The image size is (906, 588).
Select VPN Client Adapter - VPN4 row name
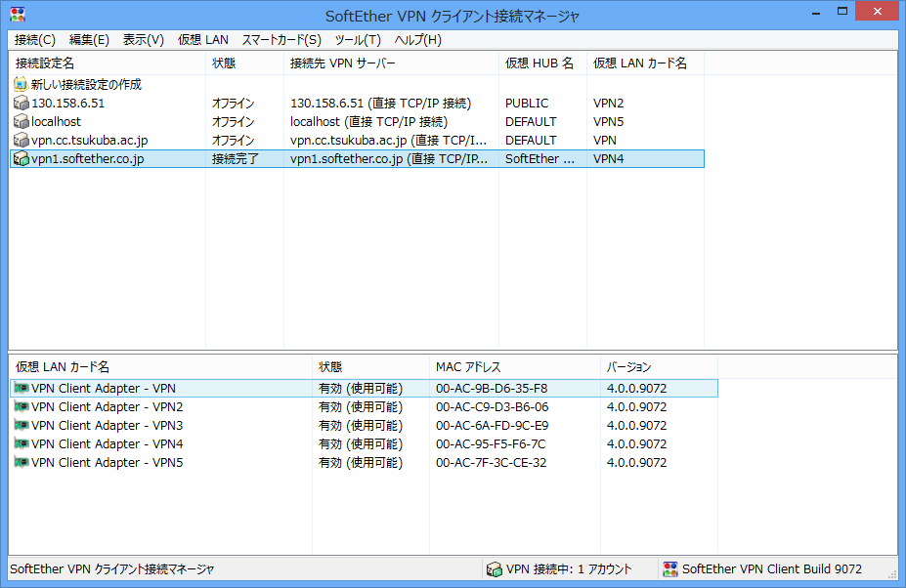(x=107, y=443)
